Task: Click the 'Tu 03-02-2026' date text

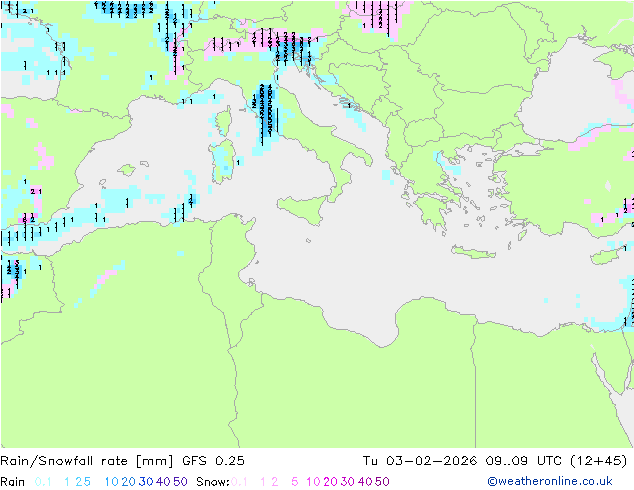Action: pyautogui.click(x=420, y=461)
